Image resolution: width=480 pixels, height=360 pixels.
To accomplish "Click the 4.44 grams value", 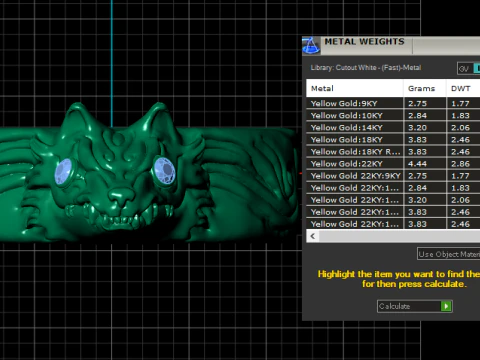I will pyautogui.click(x=417, y=164).
